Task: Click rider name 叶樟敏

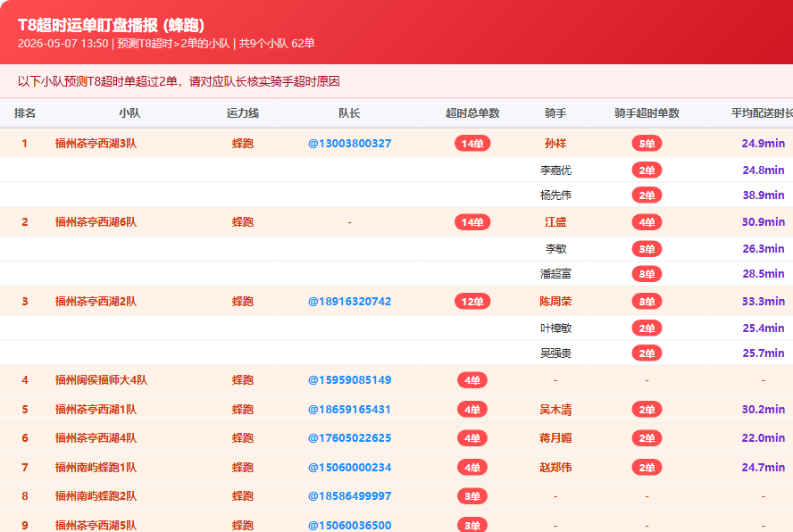Action: 555,328
